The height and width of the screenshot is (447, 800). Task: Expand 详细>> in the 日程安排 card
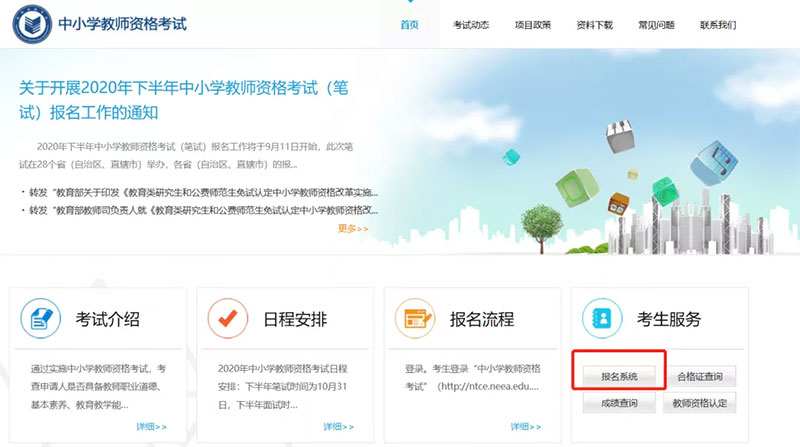(339, 426)
